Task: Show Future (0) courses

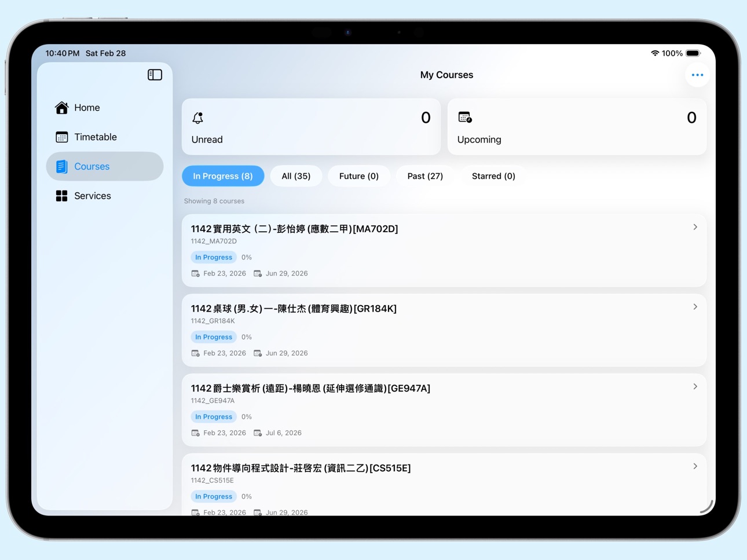Action: click(x=359, y=176)
